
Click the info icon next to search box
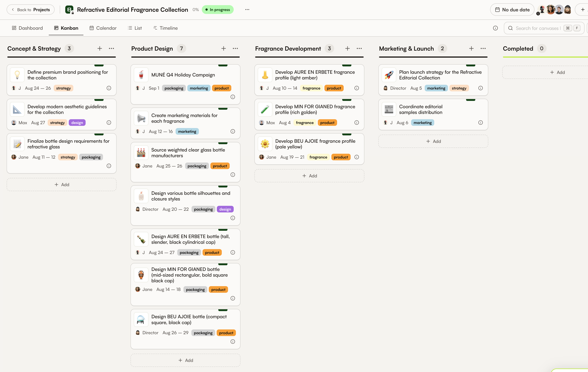tap(495, 28)
